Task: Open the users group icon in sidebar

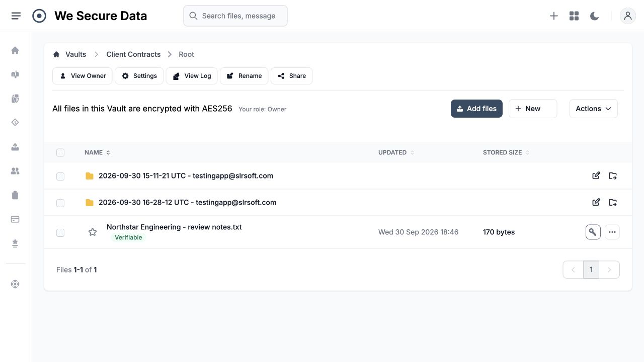Action: coord(15,171)
